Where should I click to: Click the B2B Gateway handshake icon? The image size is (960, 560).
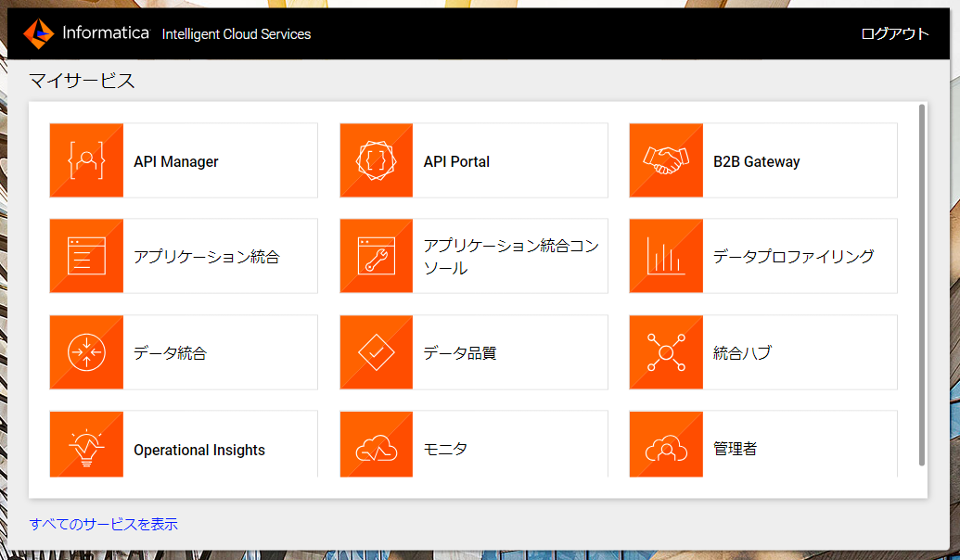(666, 160)
